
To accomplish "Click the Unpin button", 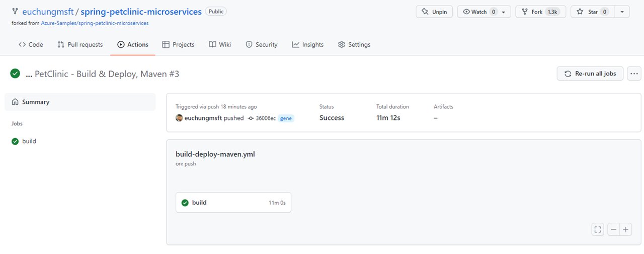I will click(434, 12).
